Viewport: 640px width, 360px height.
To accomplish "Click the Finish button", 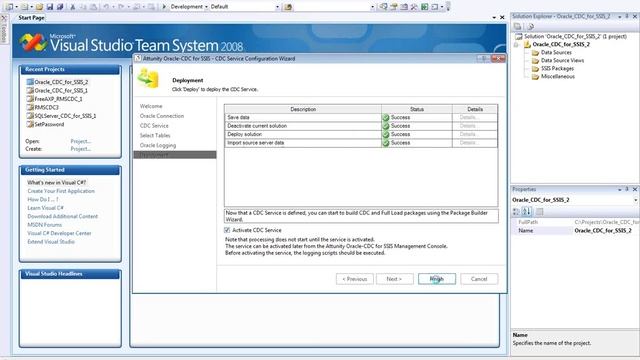I will tap(437, 279).
